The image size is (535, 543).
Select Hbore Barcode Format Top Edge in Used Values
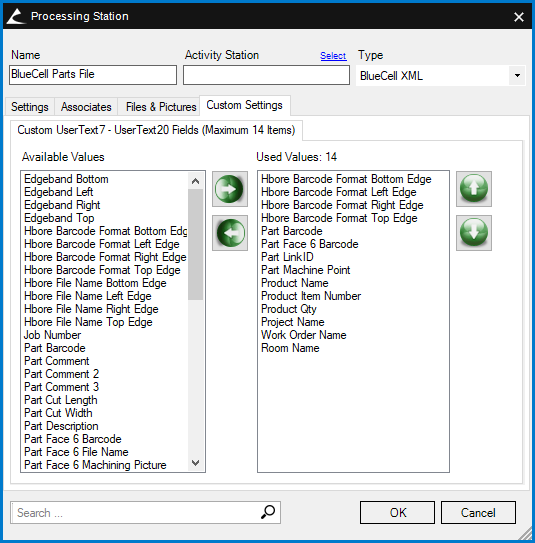point(339,218)
